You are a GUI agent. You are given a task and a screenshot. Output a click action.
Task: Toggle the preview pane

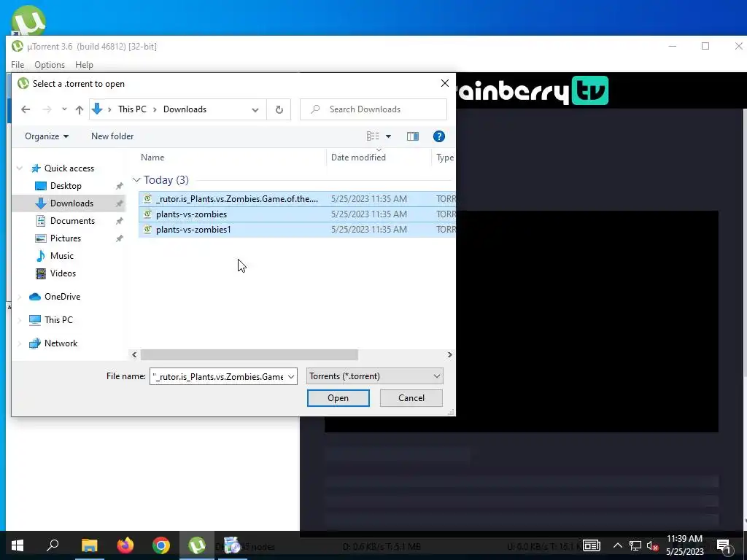(413, 136)
